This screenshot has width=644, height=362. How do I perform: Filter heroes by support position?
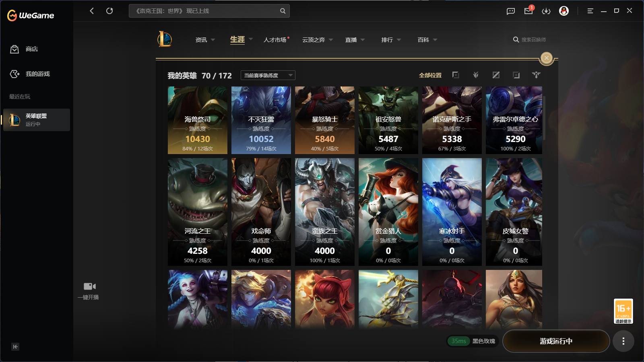point(536,75)
